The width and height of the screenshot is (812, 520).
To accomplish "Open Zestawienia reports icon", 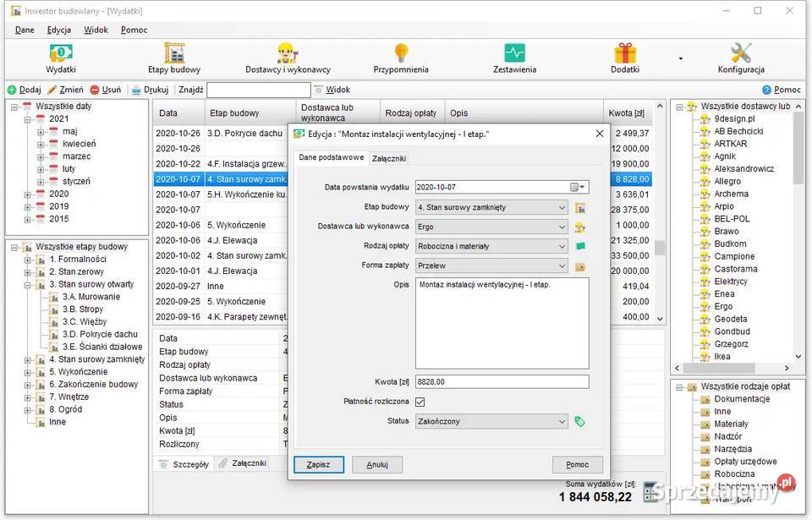I will (514, 57).
